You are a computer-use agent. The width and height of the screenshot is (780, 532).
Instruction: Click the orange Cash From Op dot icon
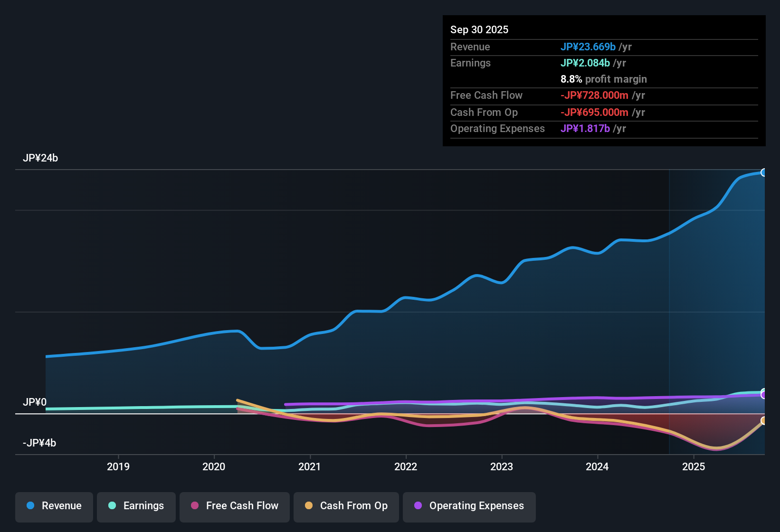tap(309, 506)
